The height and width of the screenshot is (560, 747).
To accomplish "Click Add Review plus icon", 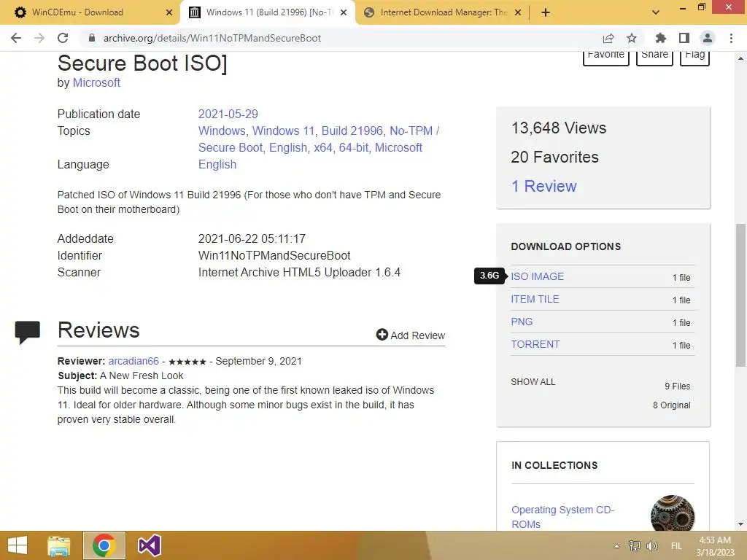I will click(382, 335).
